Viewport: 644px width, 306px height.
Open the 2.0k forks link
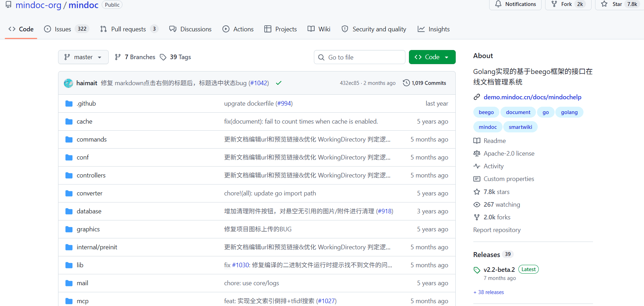click(497, 217)
